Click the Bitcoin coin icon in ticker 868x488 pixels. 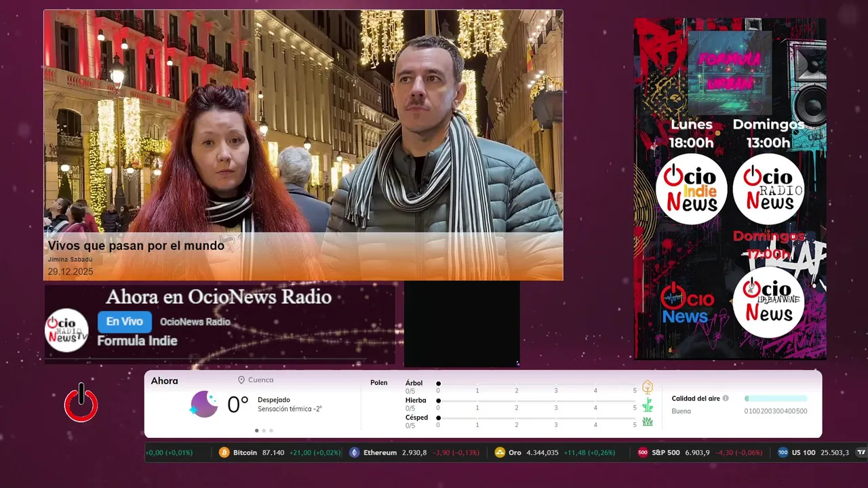point(224,452)
